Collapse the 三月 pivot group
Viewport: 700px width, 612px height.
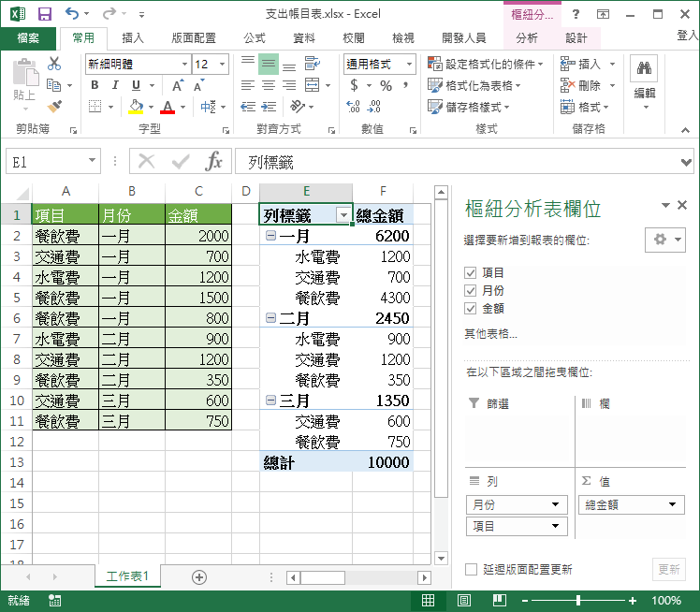coord(270,400)
